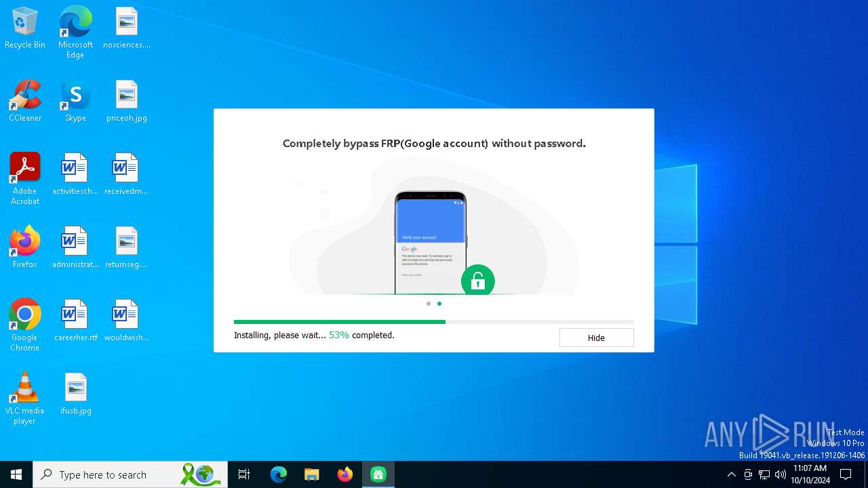
Task: Open the Recycle Bin icon
Action: (25, 28)
